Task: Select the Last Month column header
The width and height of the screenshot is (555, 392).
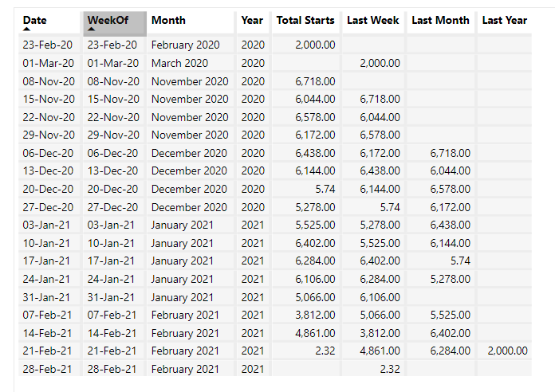Action: tap(441, 20)
